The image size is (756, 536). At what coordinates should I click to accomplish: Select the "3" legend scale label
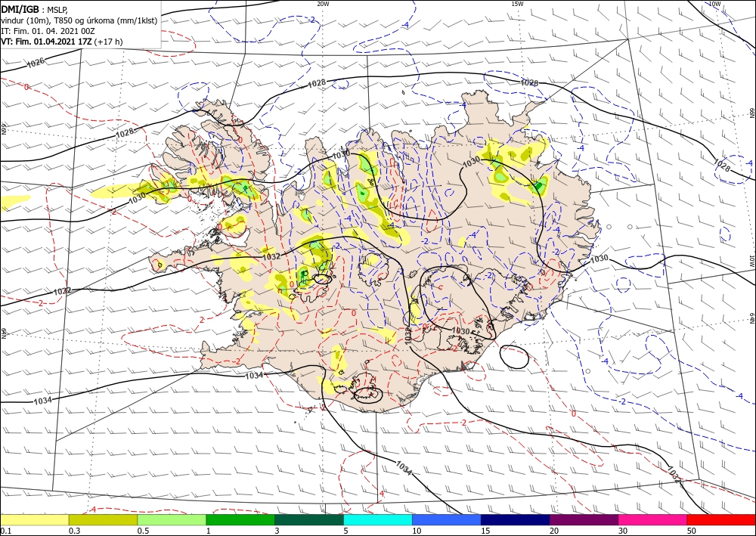click(x=277, y=531)
